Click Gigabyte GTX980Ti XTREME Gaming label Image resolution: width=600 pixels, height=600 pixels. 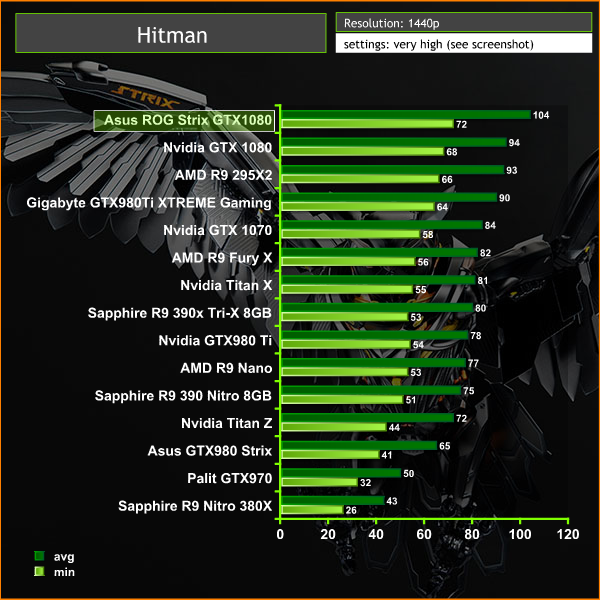click(x=149, y=203)
